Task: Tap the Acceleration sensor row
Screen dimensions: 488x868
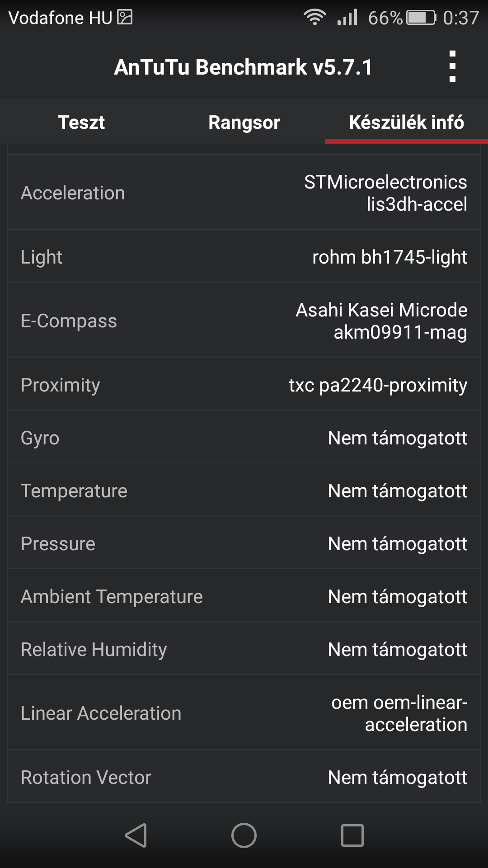Action: 244,193
